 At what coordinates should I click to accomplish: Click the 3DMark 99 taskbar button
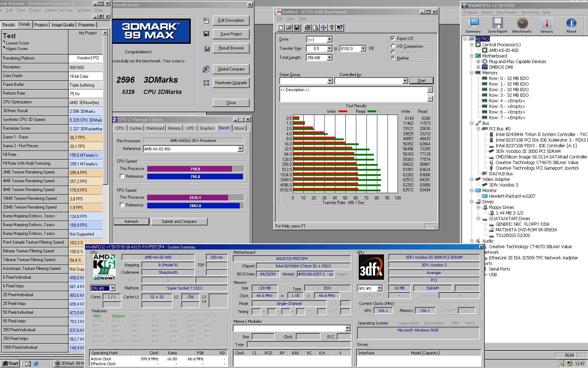click(x=70, y=363)
